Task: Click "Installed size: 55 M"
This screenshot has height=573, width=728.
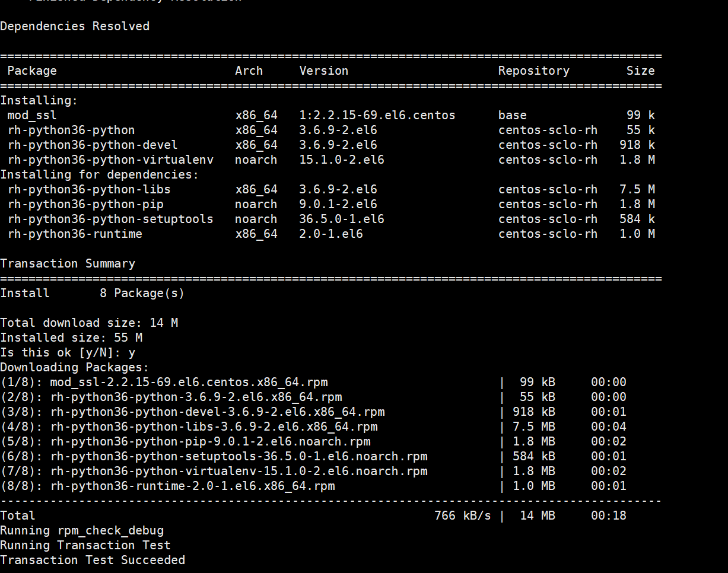Action: pos(71,338)
